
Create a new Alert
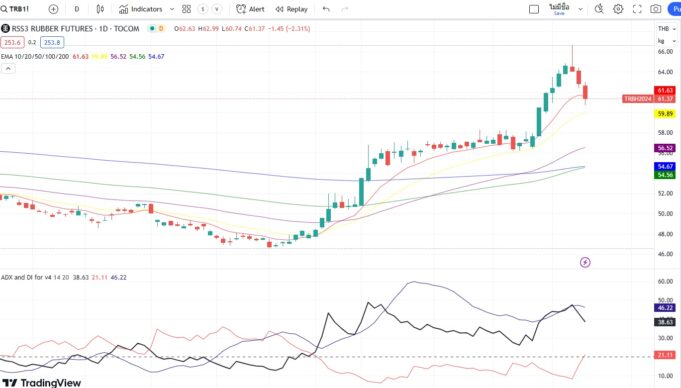tap(250, 9)
